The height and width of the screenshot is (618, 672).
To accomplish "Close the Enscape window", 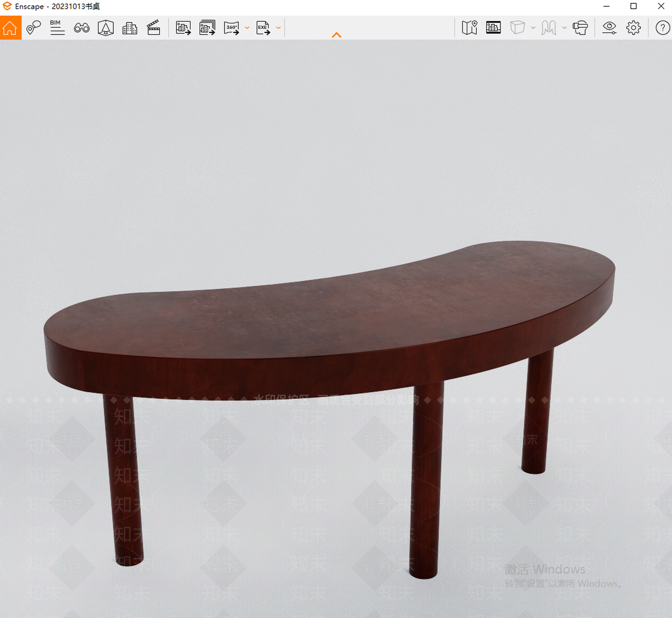I will 661,6.
